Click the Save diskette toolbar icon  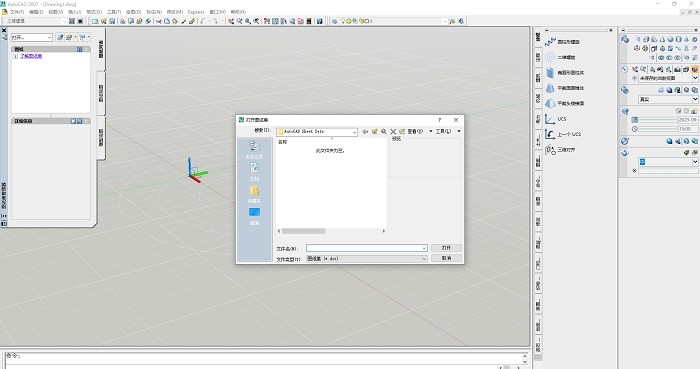click(112, 21)
